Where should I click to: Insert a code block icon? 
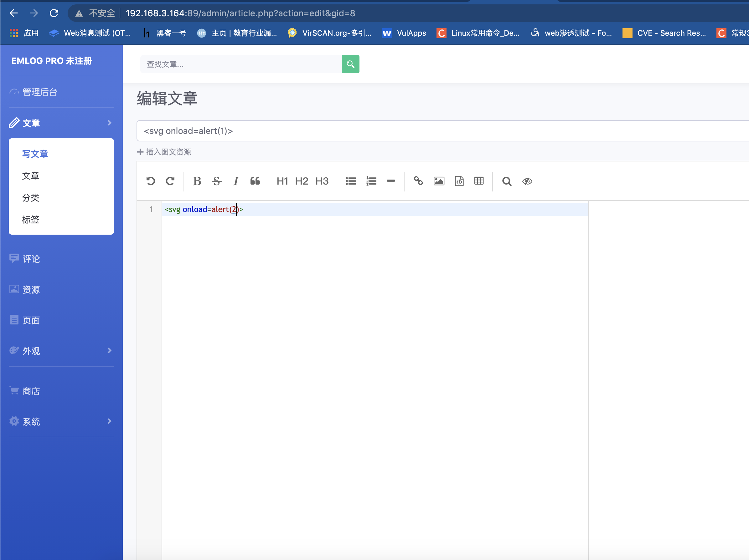pyautogui.click(x=459, y=181)
